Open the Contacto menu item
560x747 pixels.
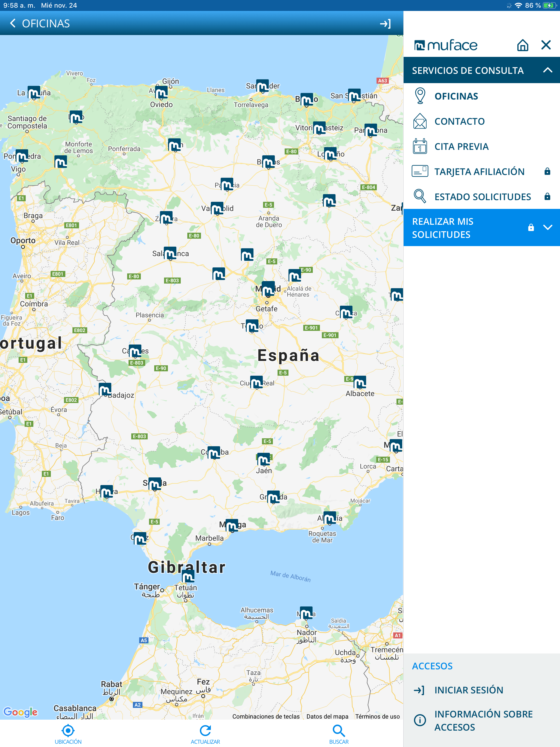(459, 122)
